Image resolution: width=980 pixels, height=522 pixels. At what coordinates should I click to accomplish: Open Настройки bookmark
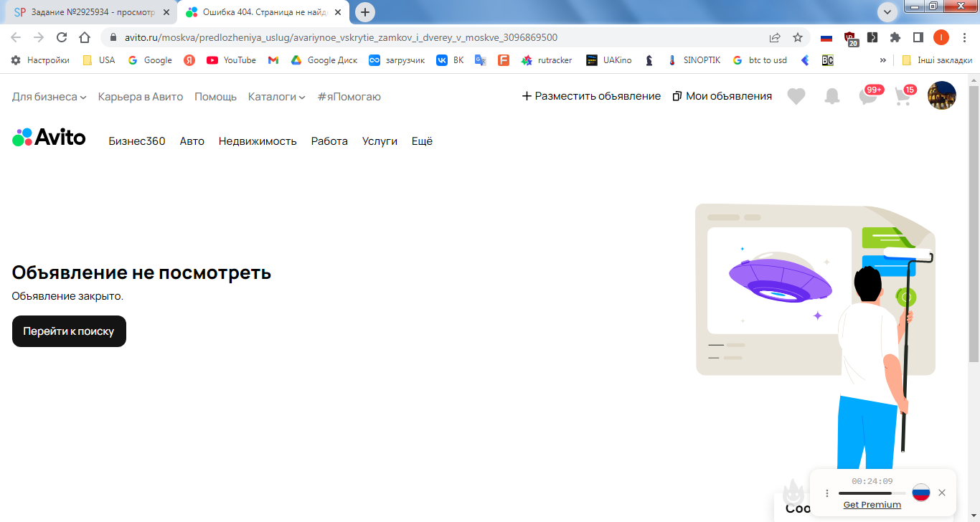[x=40, y=60]
